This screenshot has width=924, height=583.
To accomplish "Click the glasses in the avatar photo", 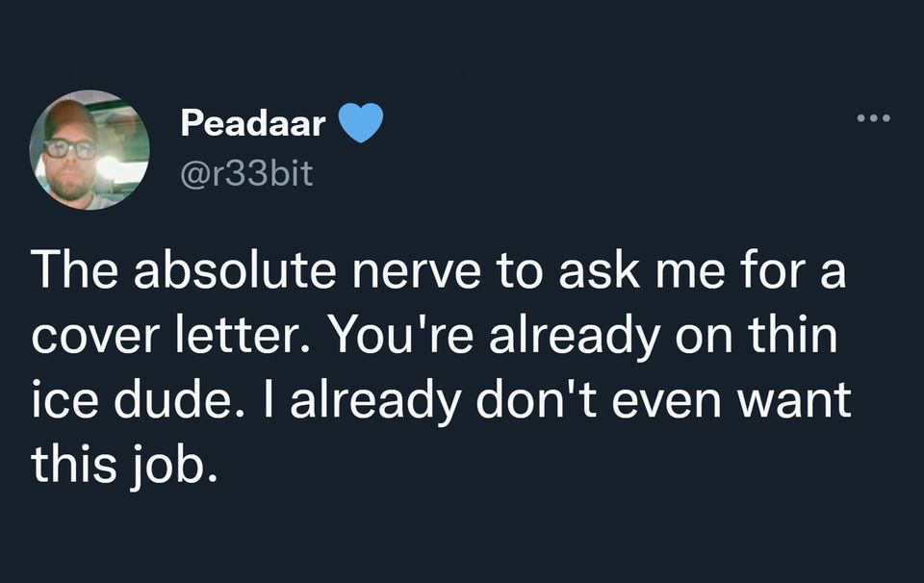I will click(70, 148).
